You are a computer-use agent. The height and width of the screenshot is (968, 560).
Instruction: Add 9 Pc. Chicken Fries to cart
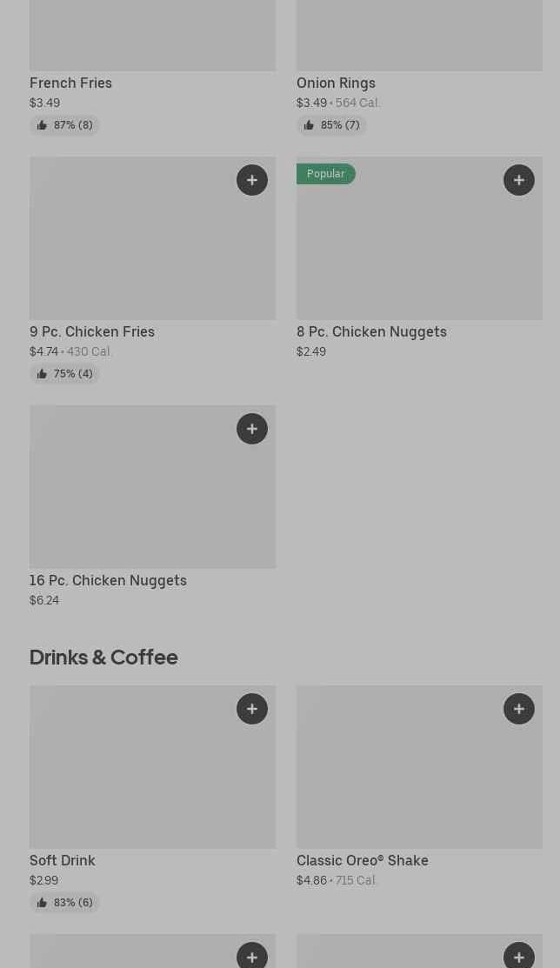point(252,180)
